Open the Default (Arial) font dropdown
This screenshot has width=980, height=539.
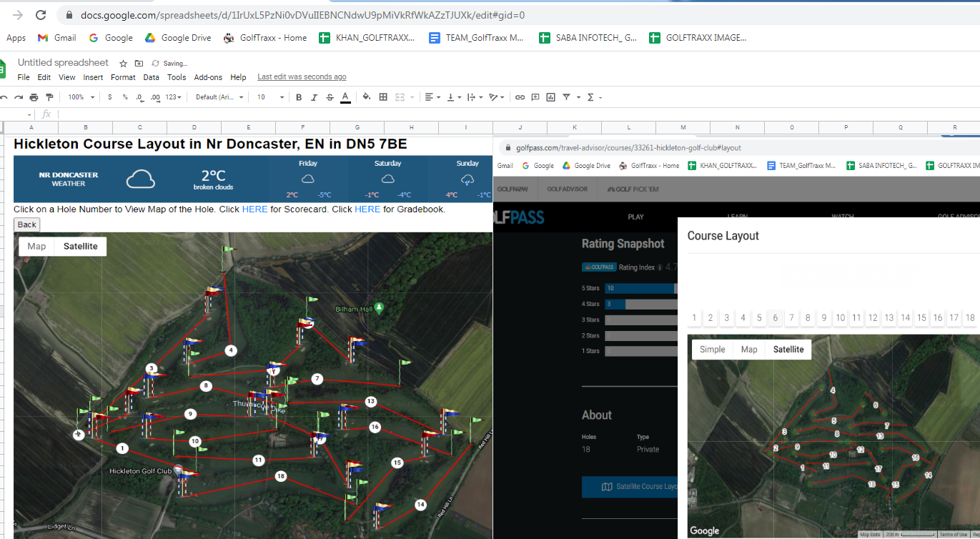click(x=219, y=97)
